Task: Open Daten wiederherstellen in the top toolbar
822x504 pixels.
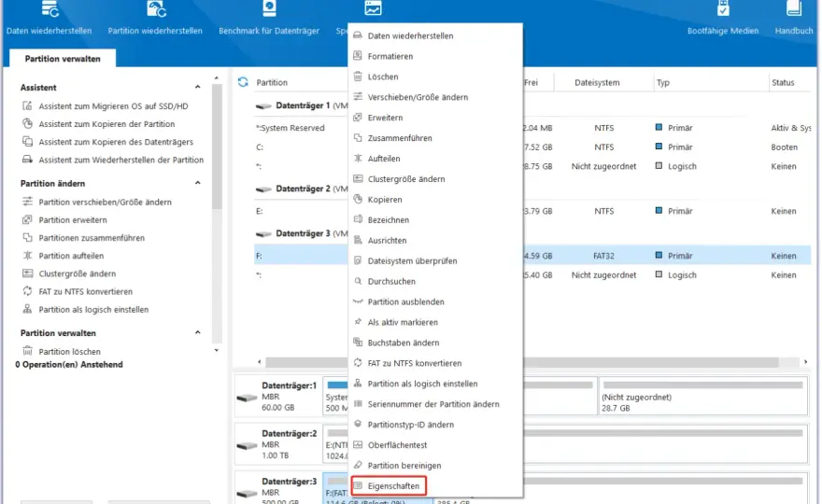Action: [49, 19]
